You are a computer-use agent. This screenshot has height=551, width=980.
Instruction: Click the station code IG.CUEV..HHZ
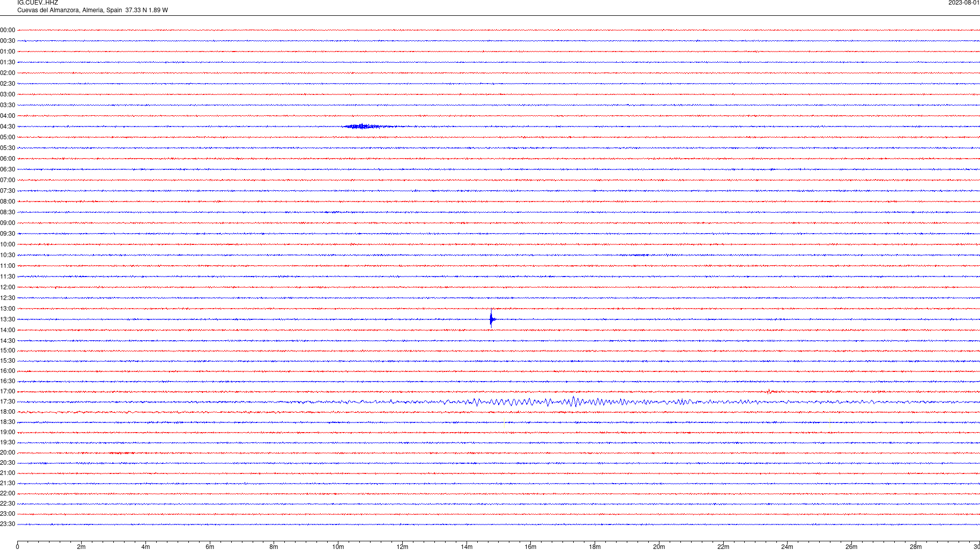[37, 3]
